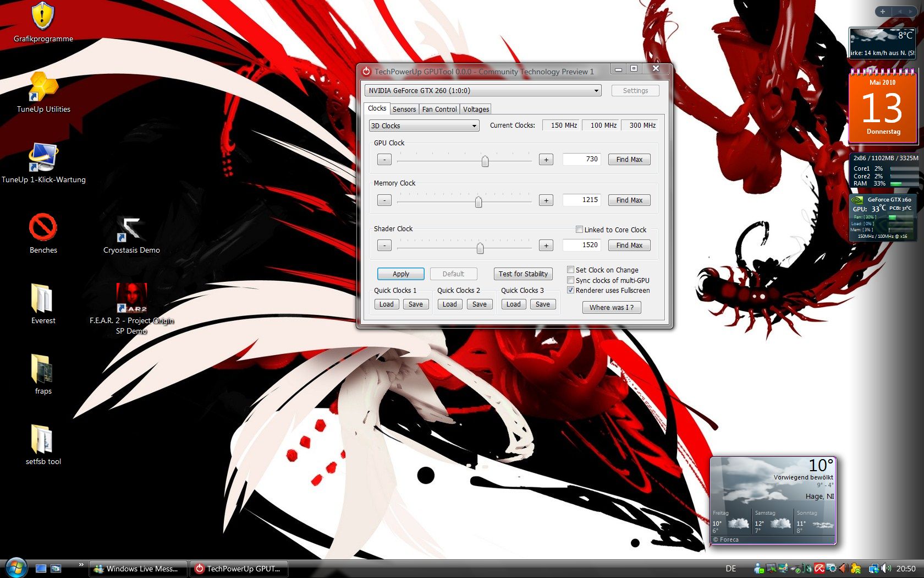This screenshot has width=924, height=578.
Task: Switch to the Sensors tab
Action: click(404, 110)
